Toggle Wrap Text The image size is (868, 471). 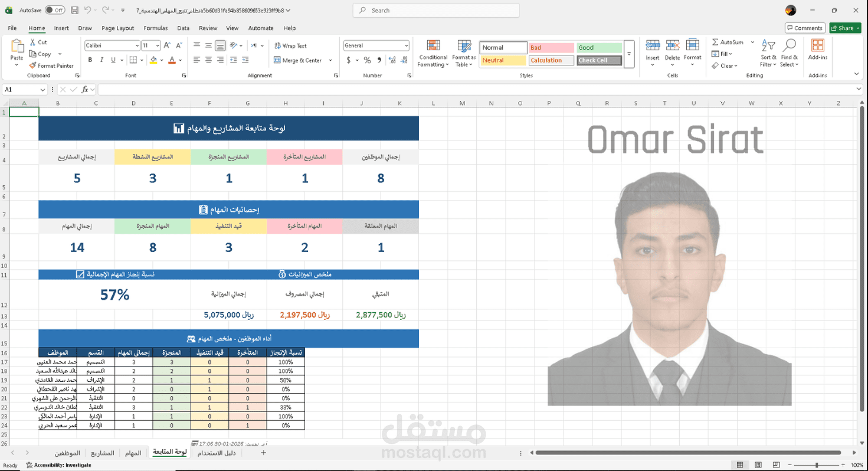pyautogui.click(x=290, y=45)
